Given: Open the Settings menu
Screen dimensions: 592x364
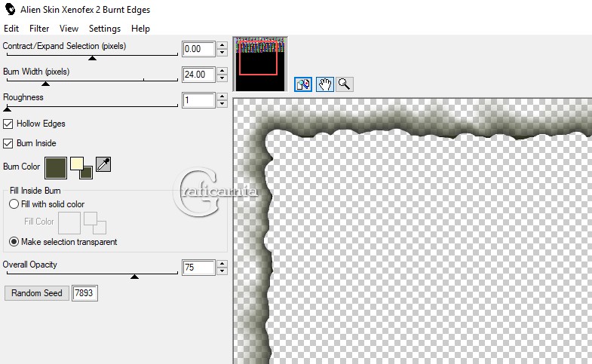Looking at the screenshot, I should [105, 29].
